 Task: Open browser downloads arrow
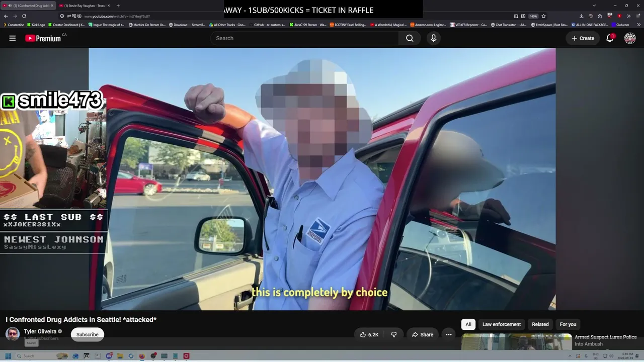click(581, 16)
